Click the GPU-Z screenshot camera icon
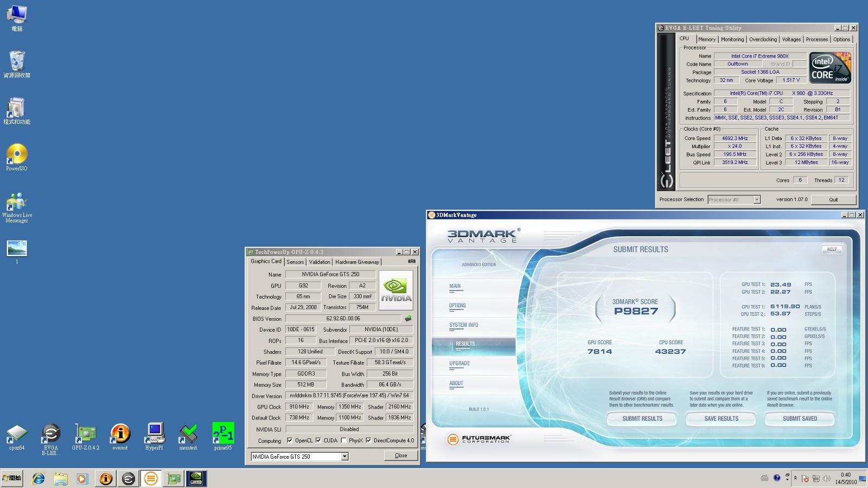Screen dimensions: 868x488 click(412, 261)
